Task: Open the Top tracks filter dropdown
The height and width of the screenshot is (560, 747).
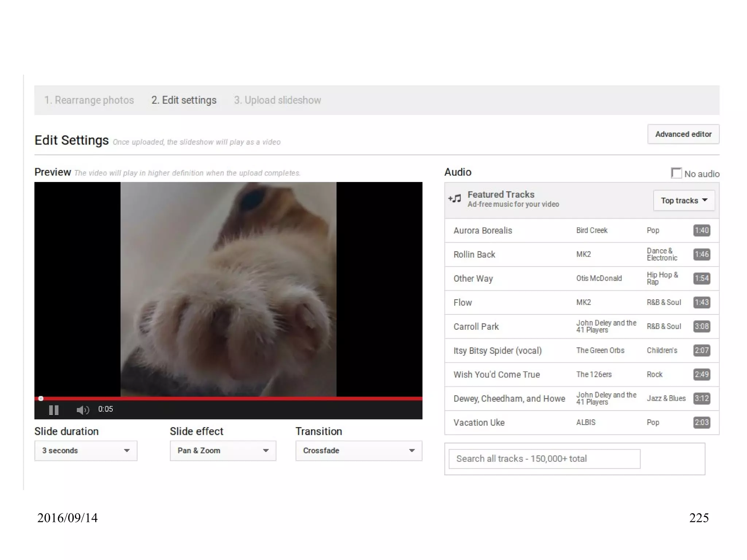Action: point(684,200)
